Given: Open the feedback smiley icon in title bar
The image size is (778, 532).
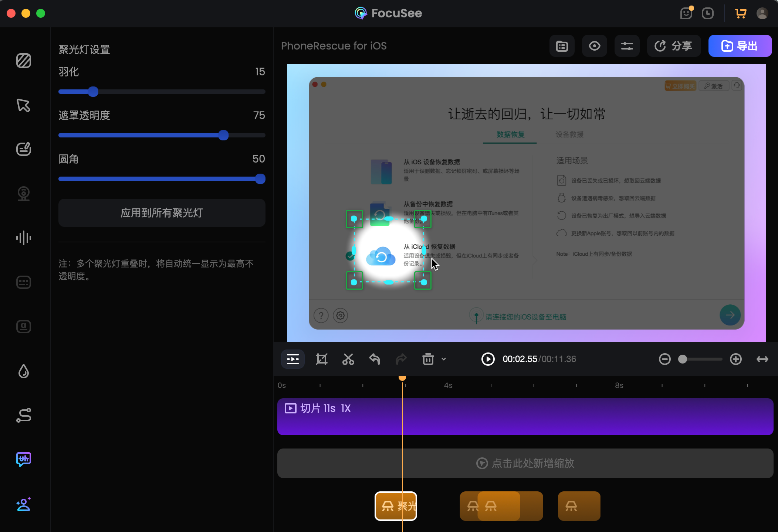Looking at the screenshot, I should pos(686,13).
